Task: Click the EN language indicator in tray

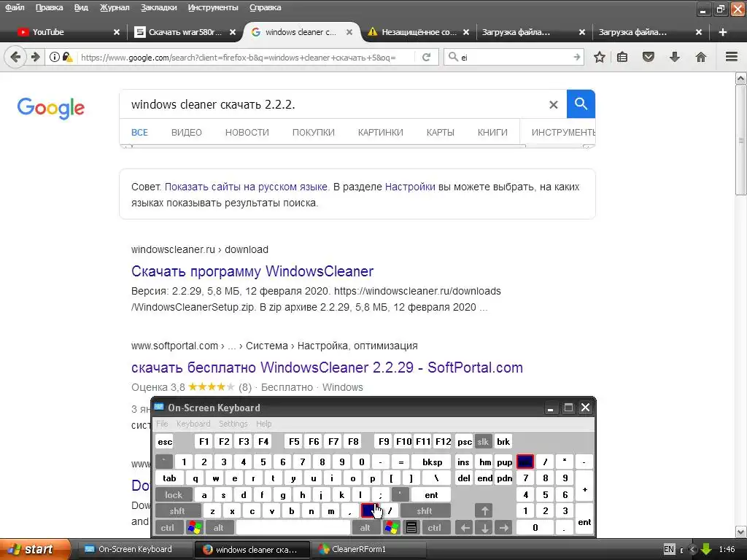Action: (669, 549)
